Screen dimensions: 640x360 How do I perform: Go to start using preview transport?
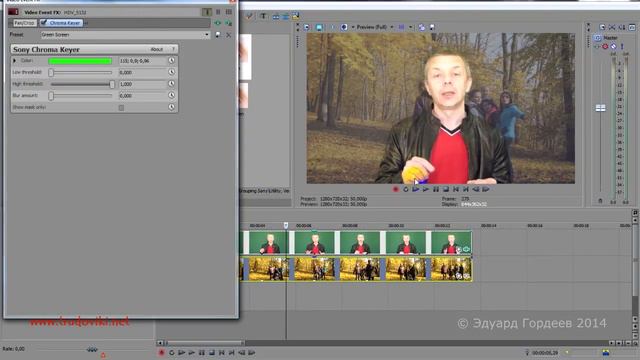456,189
